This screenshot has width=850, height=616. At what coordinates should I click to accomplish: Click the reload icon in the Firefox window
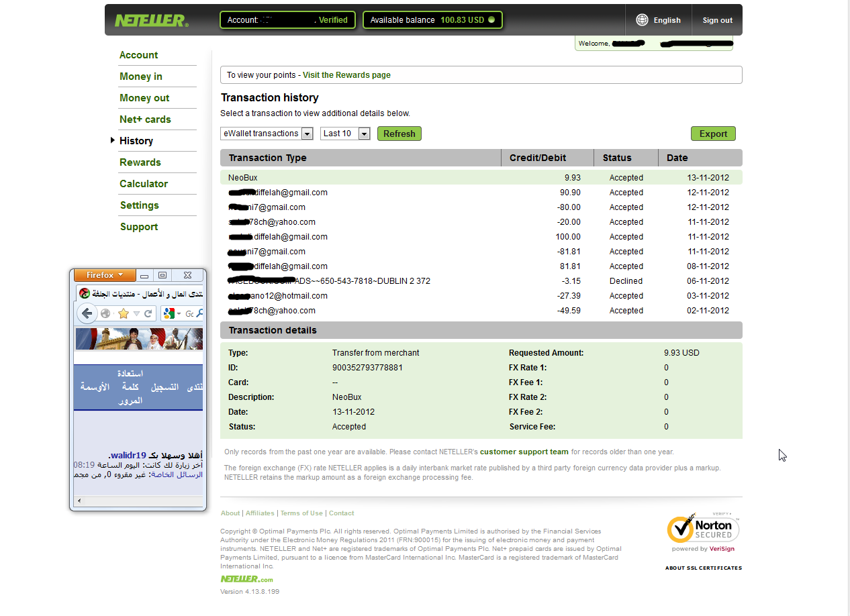pyautogui.click(x=148, y=313)
